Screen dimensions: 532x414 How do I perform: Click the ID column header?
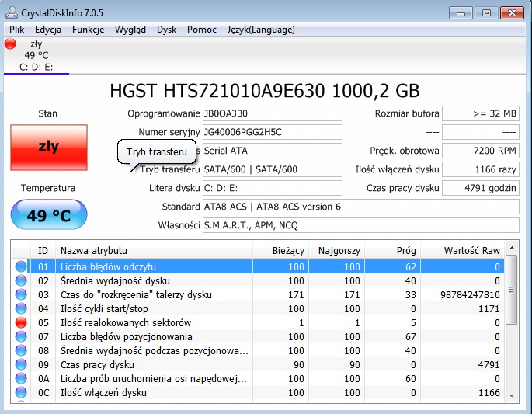tap(43, 250)
